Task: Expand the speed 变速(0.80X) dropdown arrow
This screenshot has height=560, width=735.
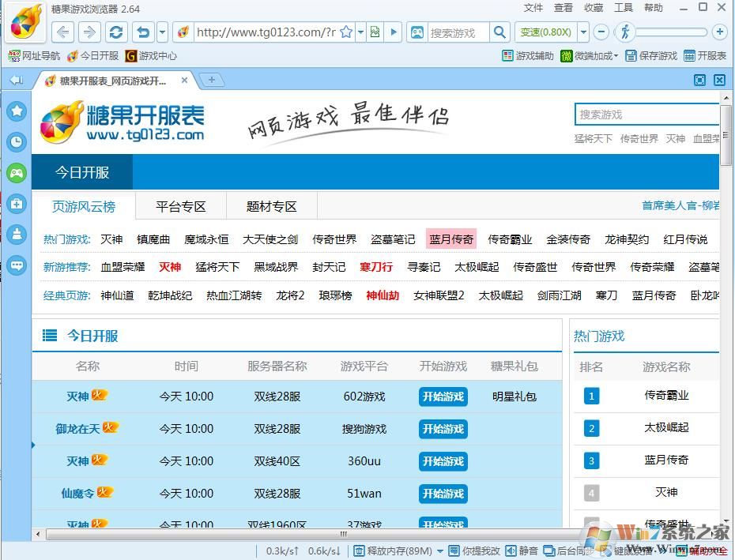Action: tap(584, 32)
